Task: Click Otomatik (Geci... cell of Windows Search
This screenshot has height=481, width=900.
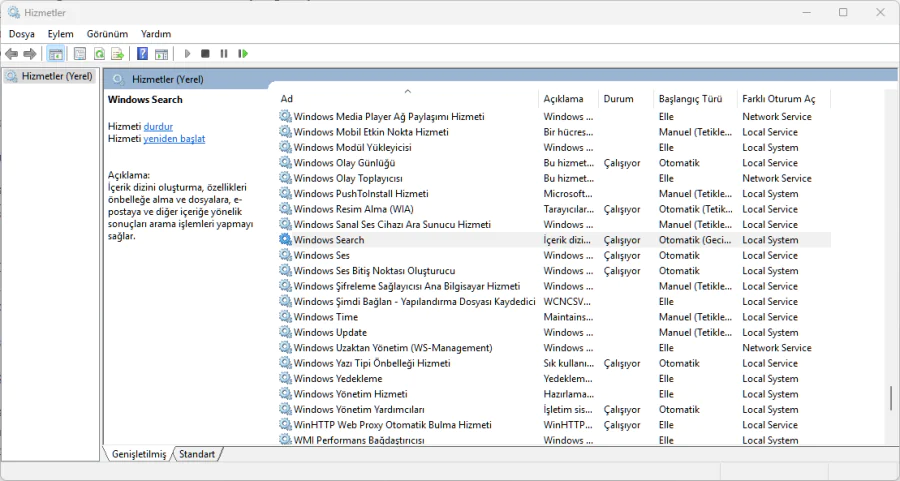Action: [x=695, y=240]
